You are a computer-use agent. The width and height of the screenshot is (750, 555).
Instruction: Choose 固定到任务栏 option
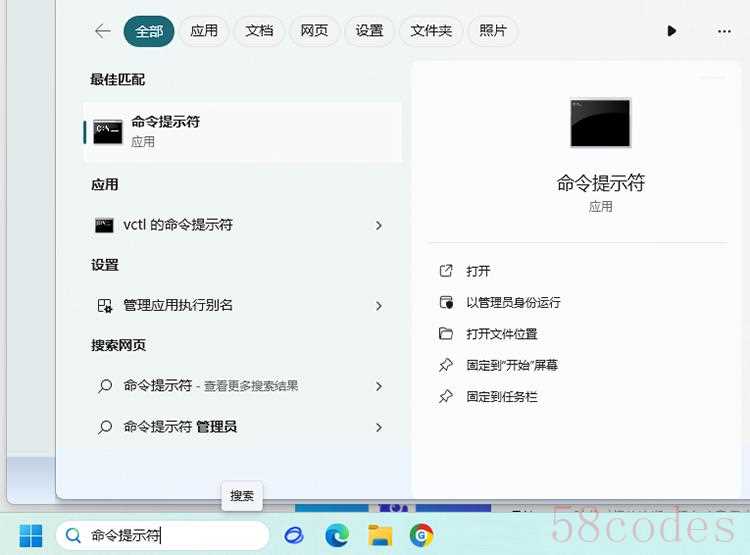[x=501, y=397]
